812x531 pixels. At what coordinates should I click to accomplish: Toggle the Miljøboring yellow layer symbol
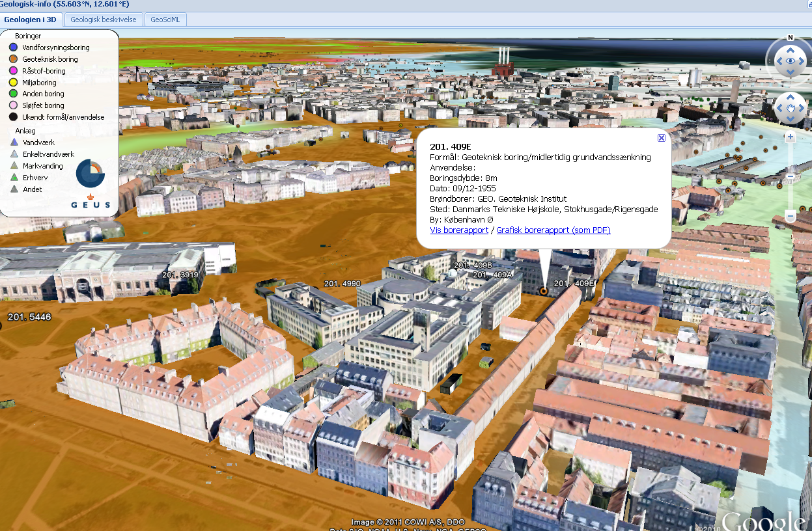13,82
